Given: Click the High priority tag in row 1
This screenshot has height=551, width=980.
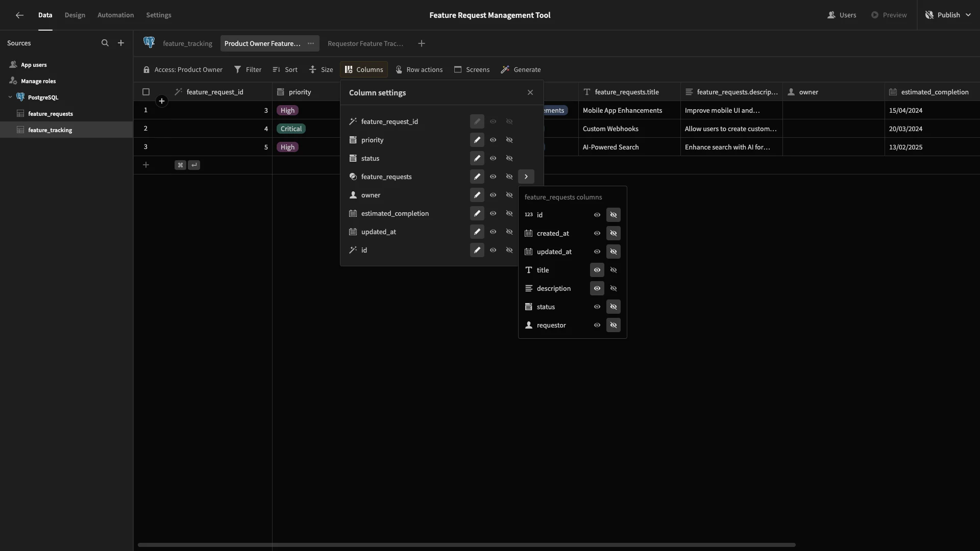Looking at the screenshot, I should pos(287,110).
